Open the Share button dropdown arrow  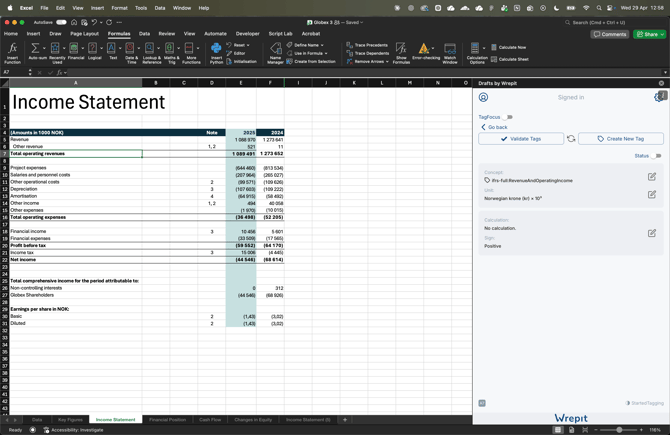[662, 34]
